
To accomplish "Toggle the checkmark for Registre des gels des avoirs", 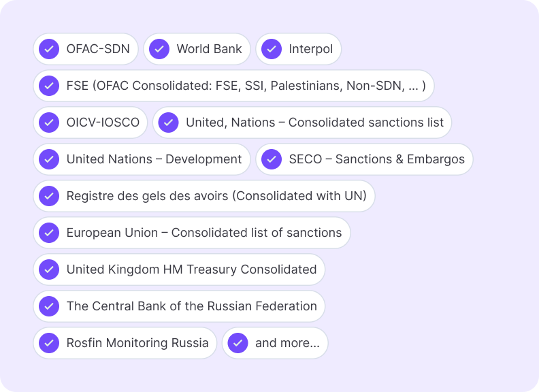I will click(49, 196).
